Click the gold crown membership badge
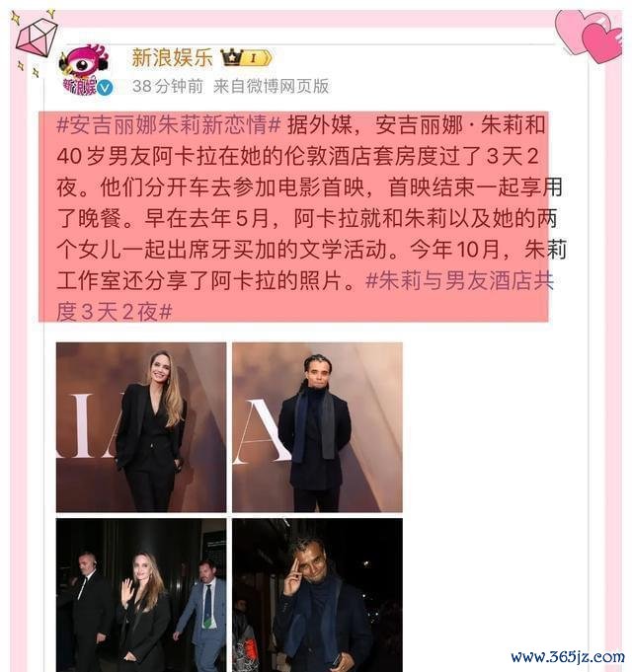Screen dimensions: 632x672 click(x=232, y=57)
